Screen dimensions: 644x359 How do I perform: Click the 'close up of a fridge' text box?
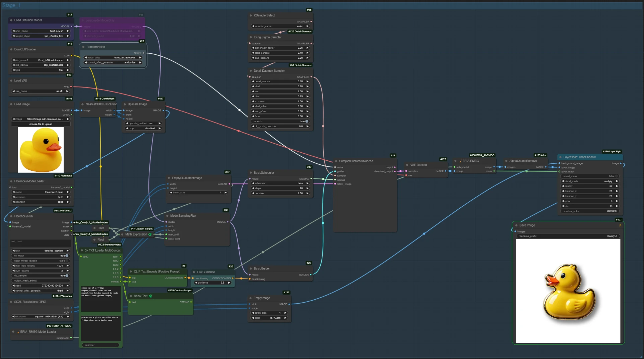(x=101, y=299)
